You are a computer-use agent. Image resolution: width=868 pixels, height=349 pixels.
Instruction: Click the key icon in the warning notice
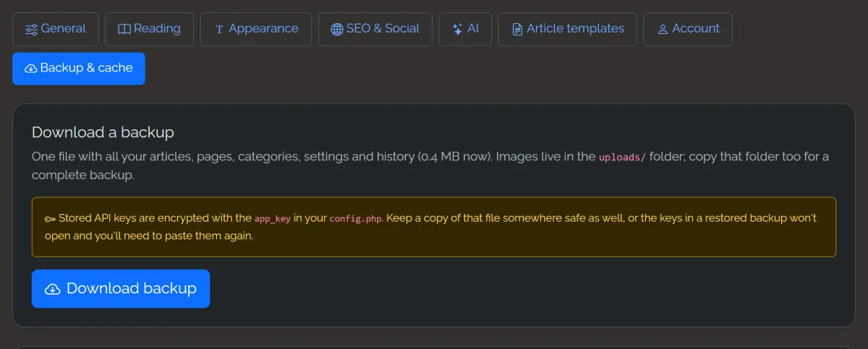pos(50,218)
